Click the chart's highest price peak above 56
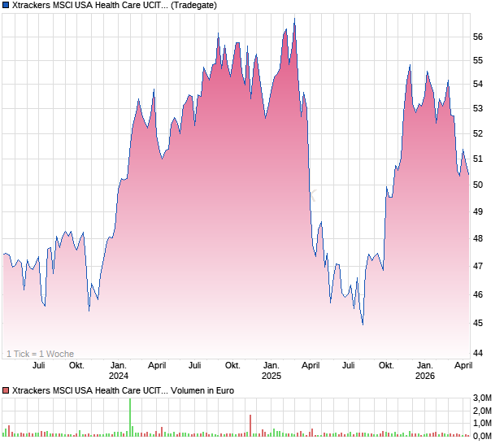Screen dimensions: 504x444 coord(295,20)
